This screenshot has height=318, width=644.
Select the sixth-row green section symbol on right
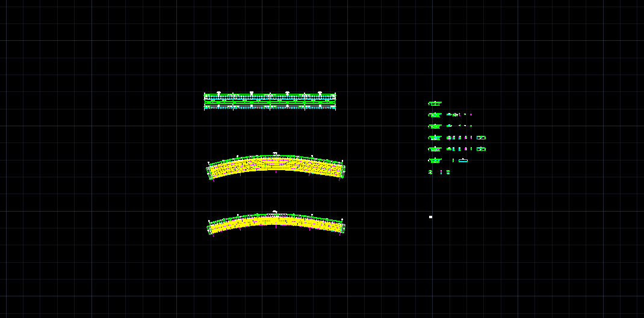[x=435, y=161]
